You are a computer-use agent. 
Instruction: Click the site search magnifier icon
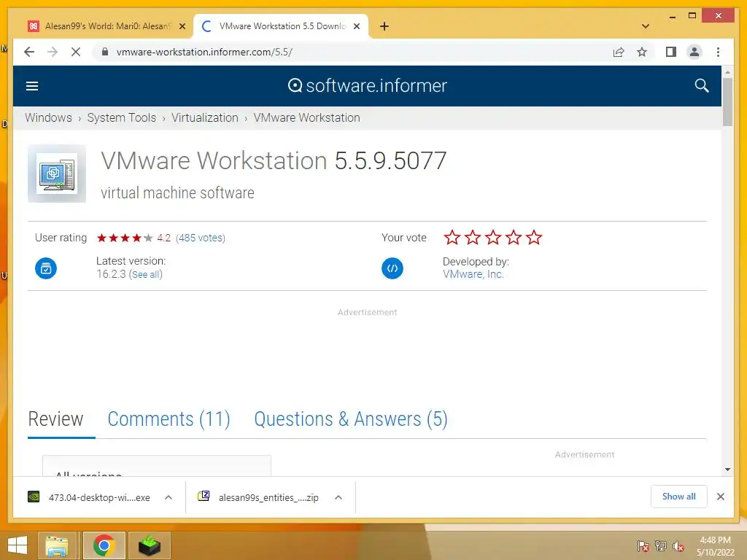[x=701, y=86]
